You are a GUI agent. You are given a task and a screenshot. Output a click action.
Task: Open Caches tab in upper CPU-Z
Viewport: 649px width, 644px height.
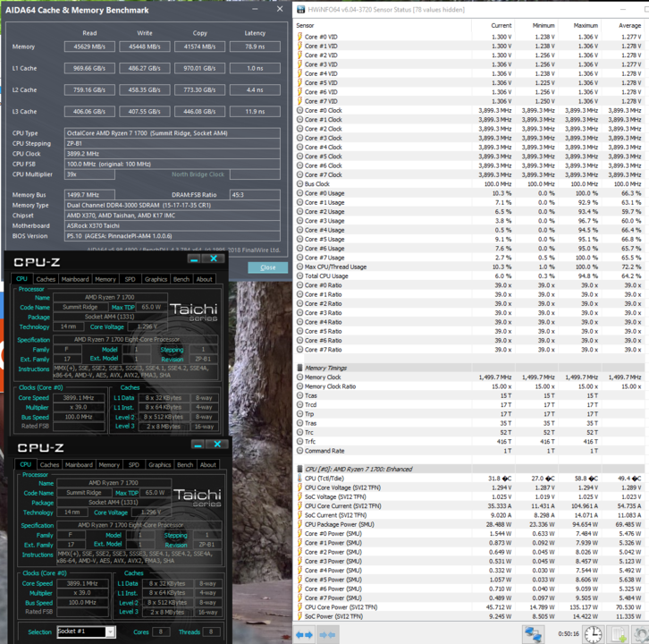pos(46,279)
